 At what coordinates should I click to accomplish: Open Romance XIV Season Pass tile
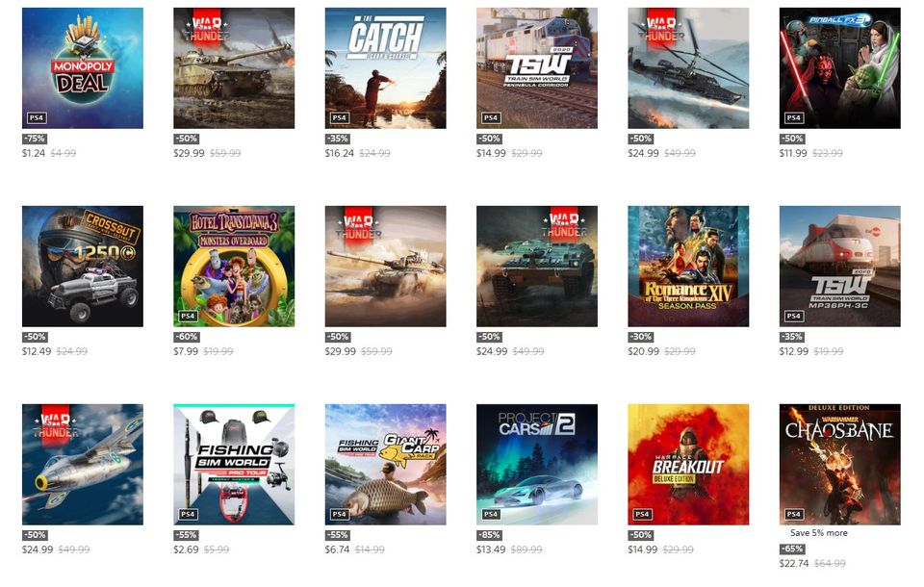coord(688,266)
